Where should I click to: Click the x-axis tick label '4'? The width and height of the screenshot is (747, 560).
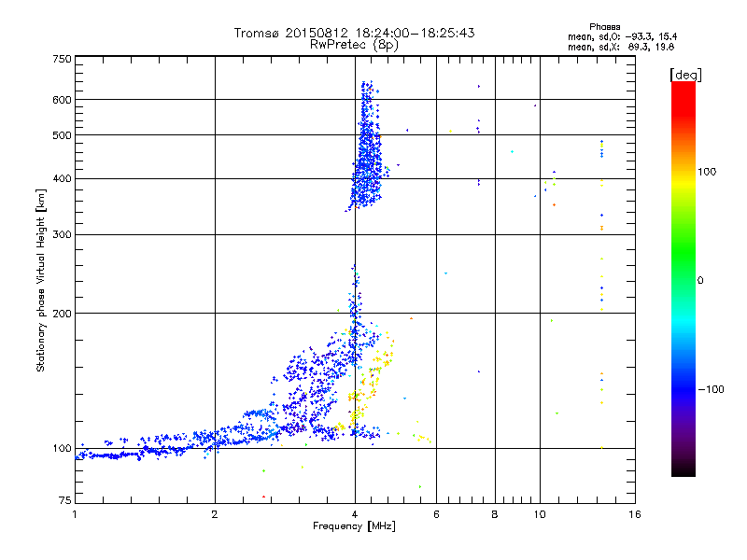click(x=355, y=514)
